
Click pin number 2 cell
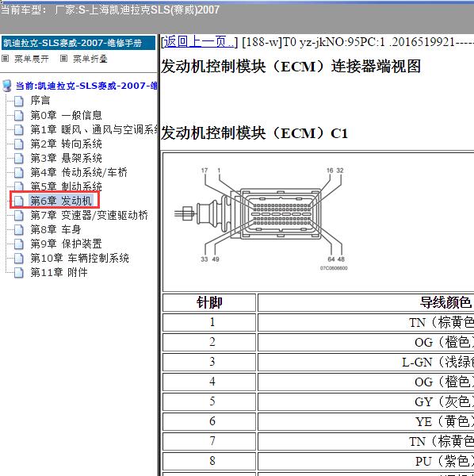(x=209, y=342)
